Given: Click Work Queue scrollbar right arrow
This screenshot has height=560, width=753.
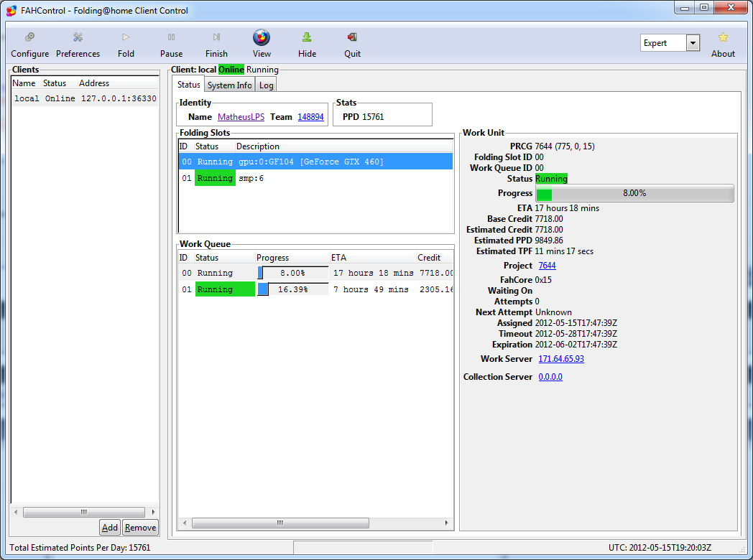Looking at the screenshot, I should [447, 523].
